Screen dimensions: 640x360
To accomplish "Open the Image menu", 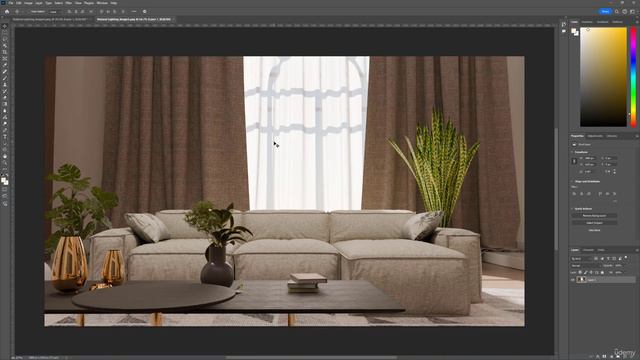I will [28, 3].
